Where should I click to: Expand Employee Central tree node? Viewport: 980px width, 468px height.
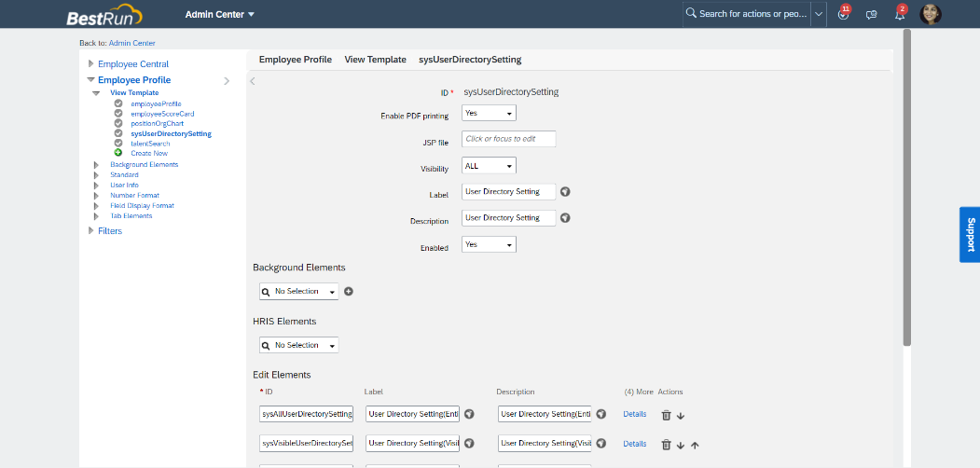point(91,63)
